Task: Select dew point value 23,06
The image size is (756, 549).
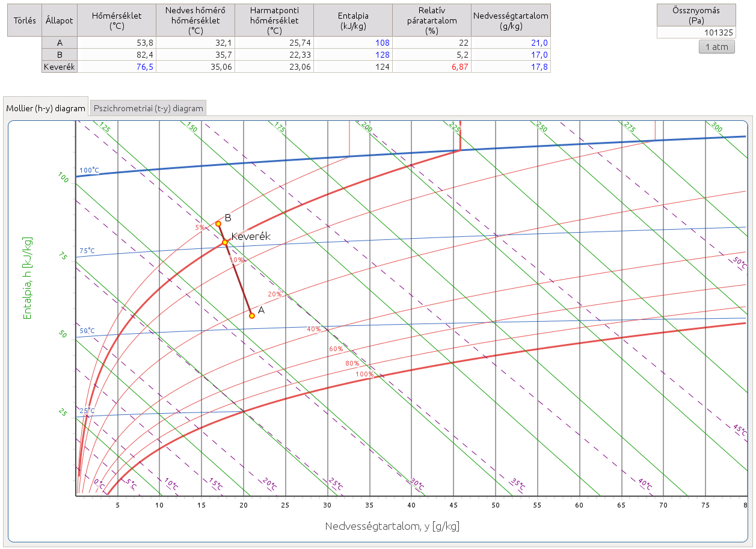Action: click(274, 67)
